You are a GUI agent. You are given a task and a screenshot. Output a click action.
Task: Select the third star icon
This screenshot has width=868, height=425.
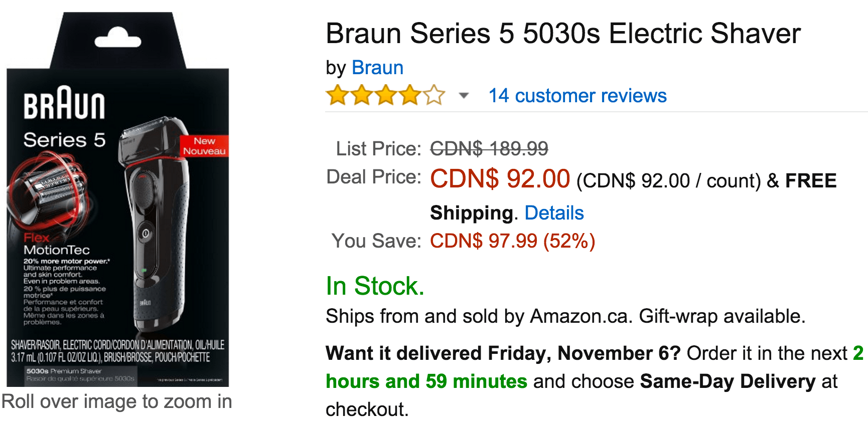tap(386, 95)
